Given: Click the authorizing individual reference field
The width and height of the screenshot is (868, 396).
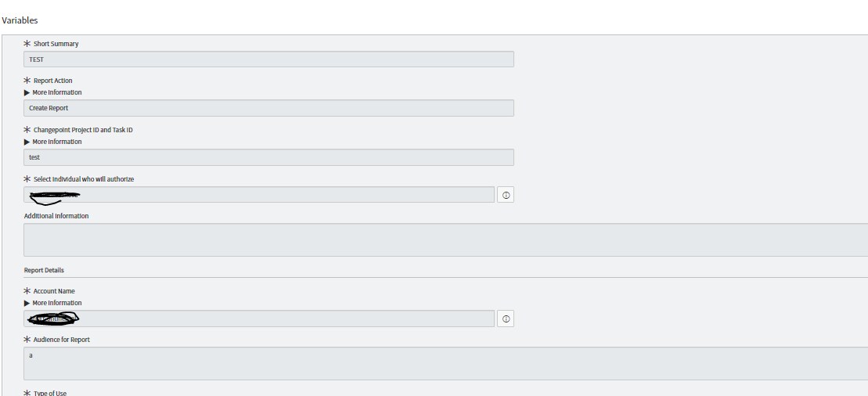Looking at the screenshot, I should (258, 195).
